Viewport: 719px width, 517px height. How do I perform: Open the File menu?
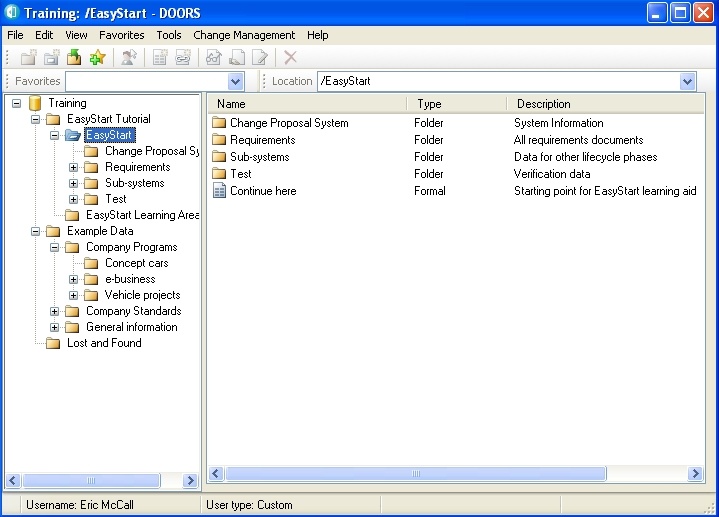coord(15,35)
